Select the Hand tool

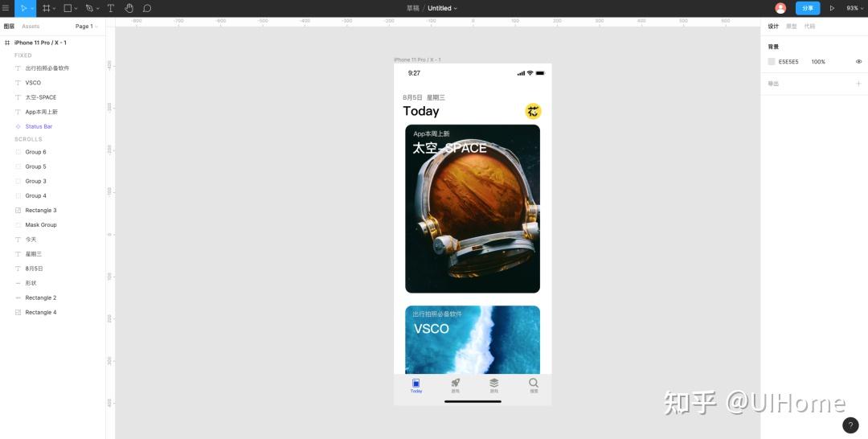[129, 8]
